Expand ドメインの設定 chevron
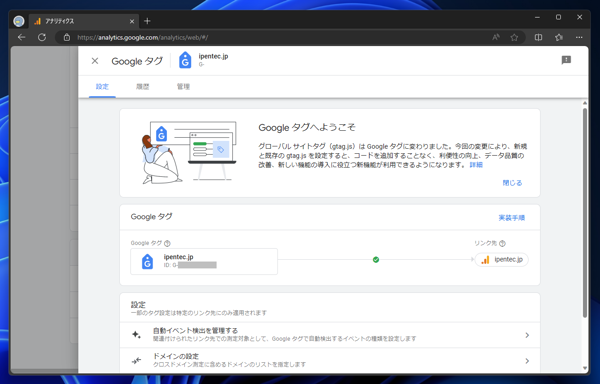 tap(527, 361)
